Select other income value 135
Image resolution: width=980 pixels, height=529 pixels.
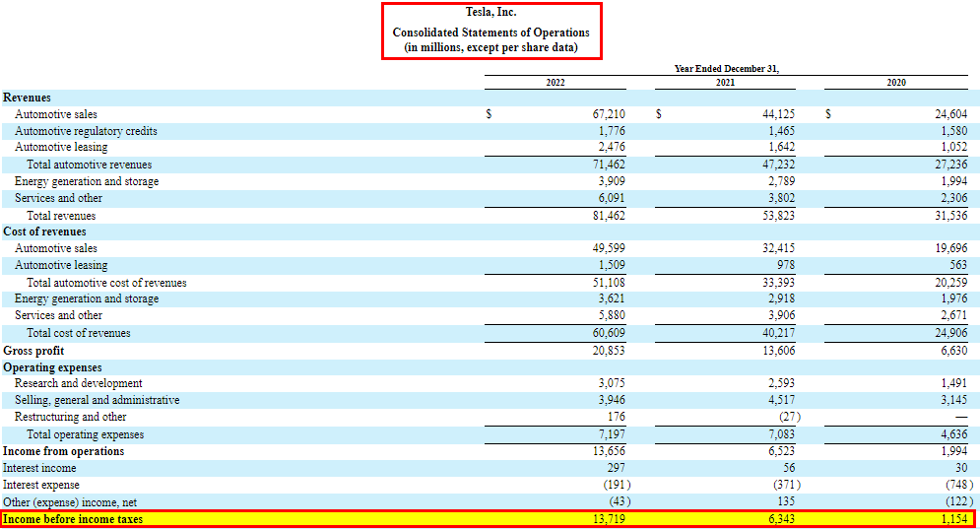[x=786, y=502]
